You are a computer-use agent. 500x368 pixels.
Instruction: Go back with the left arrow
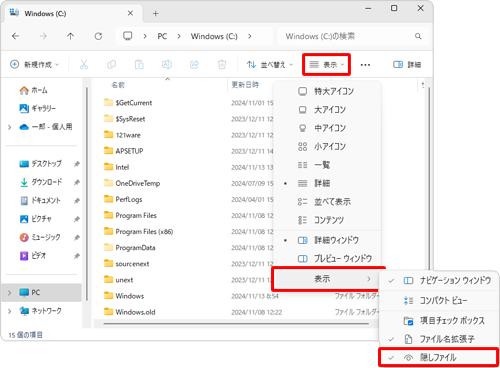click(15, 36)
